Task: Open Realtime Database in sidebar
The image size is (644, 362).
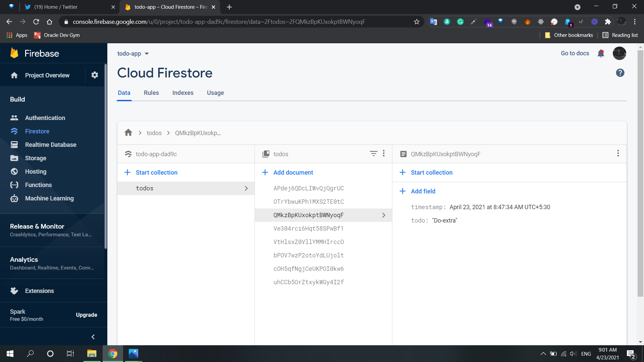Action: pyautogui.click(x=51, y=145)
